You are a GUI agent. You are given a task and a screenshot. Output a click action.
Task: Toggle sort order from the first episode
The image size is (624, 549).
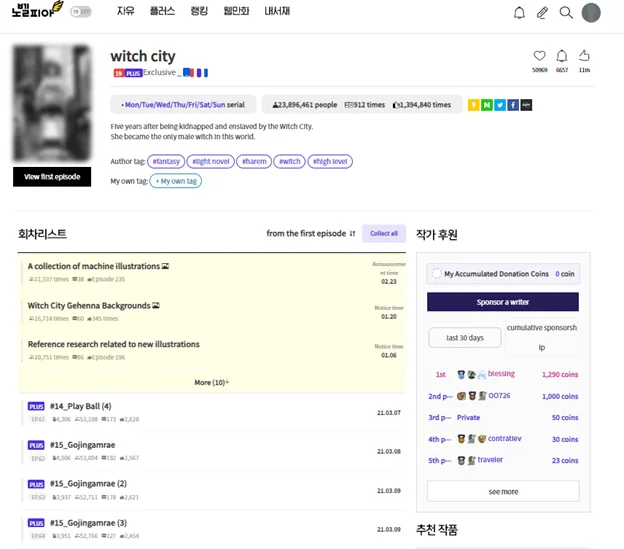(x=310, y=234)
